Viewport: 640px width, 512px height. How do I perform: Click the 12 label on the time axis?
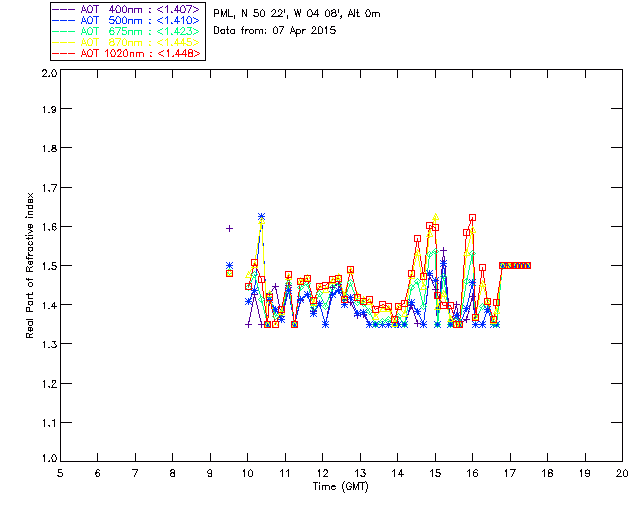(322, 473)
